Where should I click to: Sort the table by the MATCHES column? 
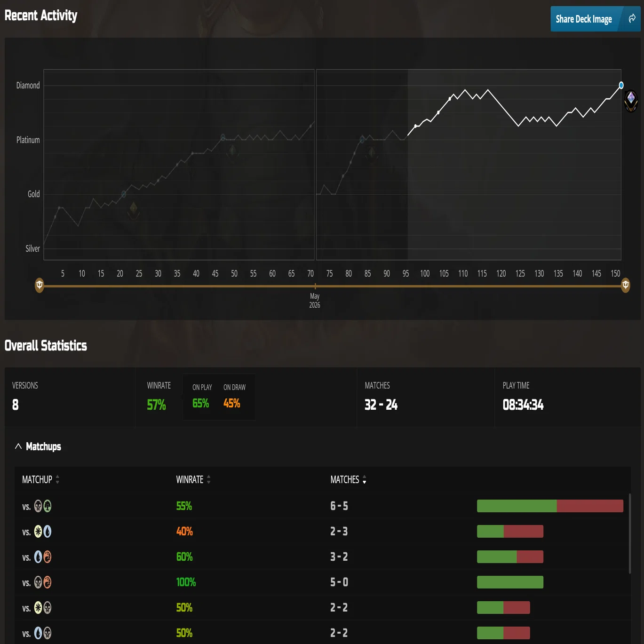348,479
